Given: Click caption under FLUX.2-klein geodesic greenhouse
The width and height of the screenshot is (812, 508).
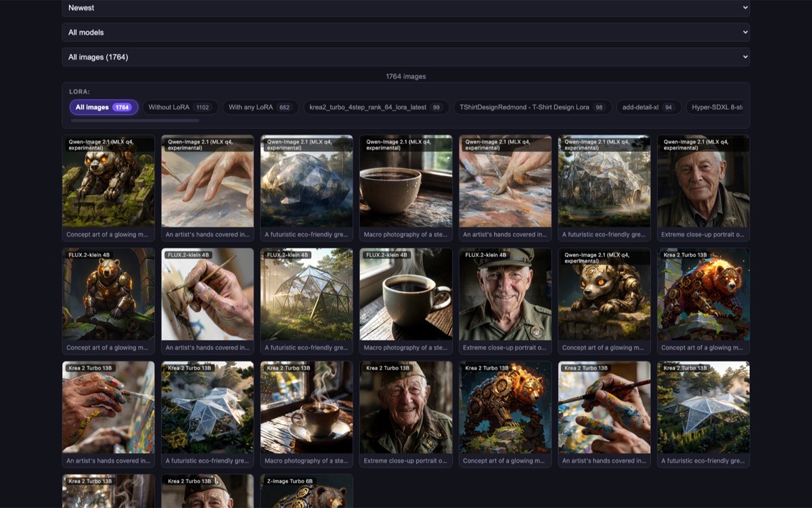Looking at the screenshot, I should 307,348.
